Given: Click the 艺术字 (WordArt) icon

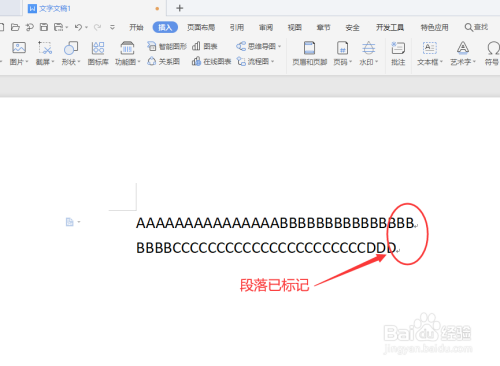Looking at the screenshot, I should click(463, 48).
